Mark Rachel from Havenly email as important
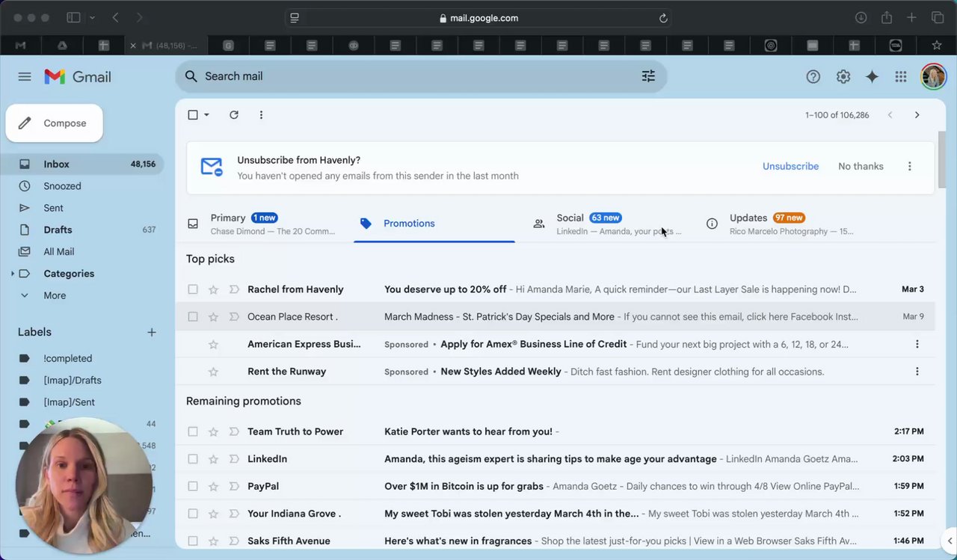Screen dimensions: 957x560 (233, 289)
